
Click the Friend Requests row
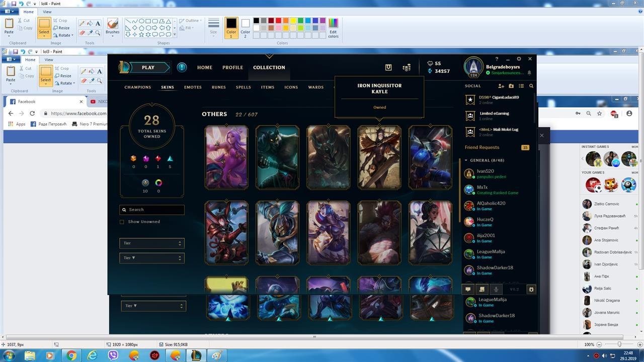pyautogui.click(x=497, y=147)
